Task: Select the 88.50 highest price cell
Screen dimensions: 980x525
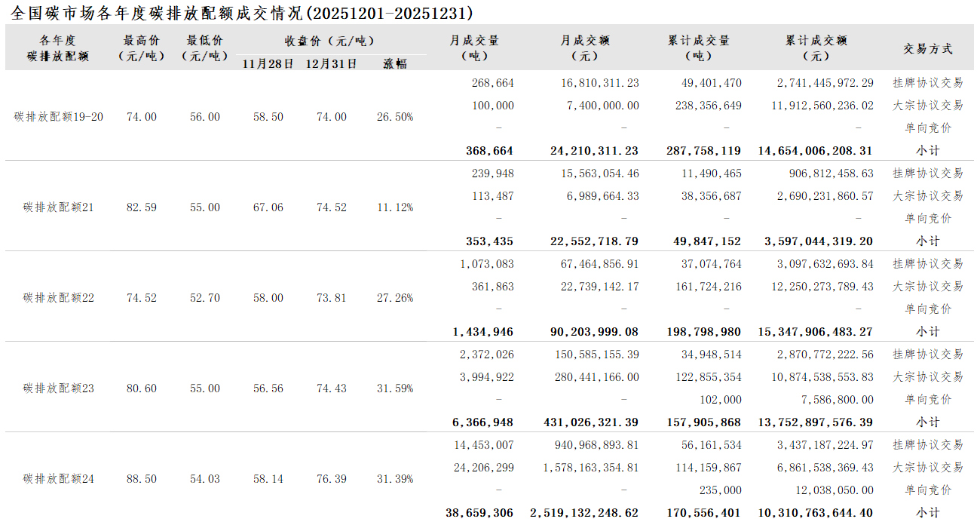Action: tap(142, 479)
